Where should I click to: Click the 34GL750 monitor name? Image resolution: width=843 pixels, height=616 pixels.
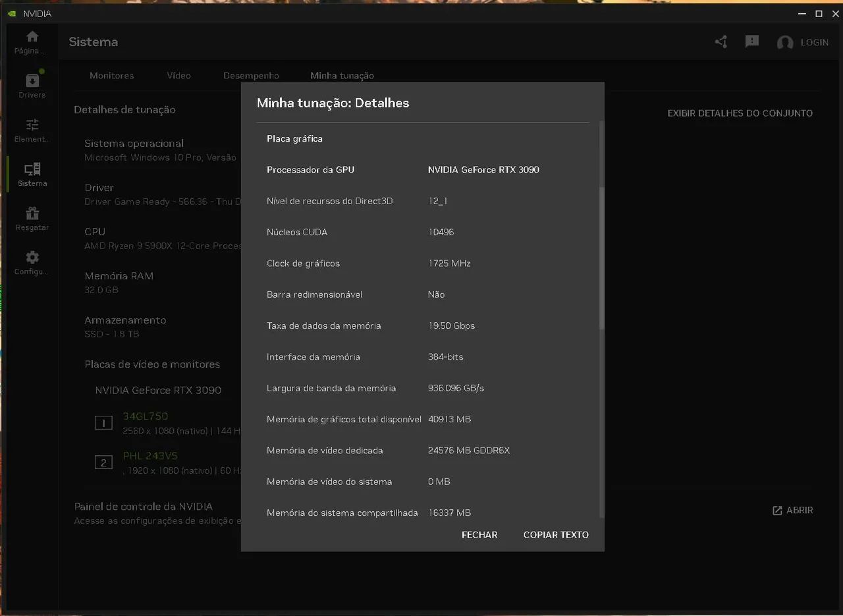pyautogui.click(x=146, y=416)
